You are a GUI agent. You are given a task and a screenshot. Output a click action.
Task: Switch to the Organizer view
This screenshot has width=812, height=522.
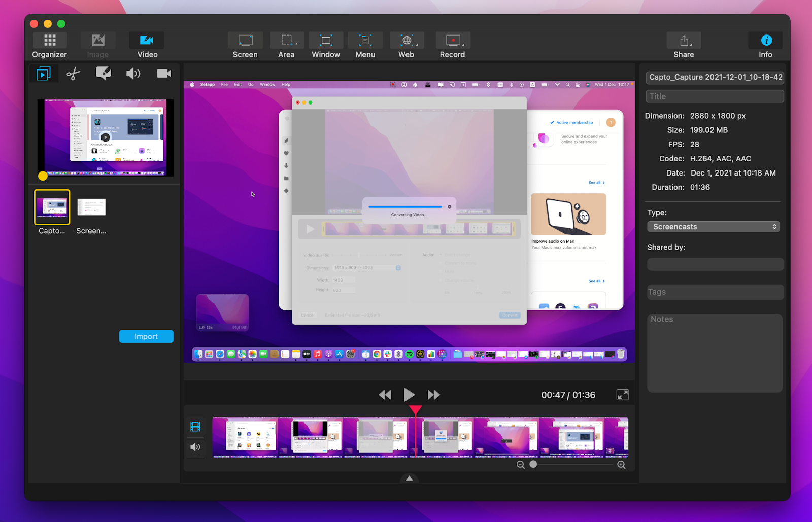coord(49,44)
